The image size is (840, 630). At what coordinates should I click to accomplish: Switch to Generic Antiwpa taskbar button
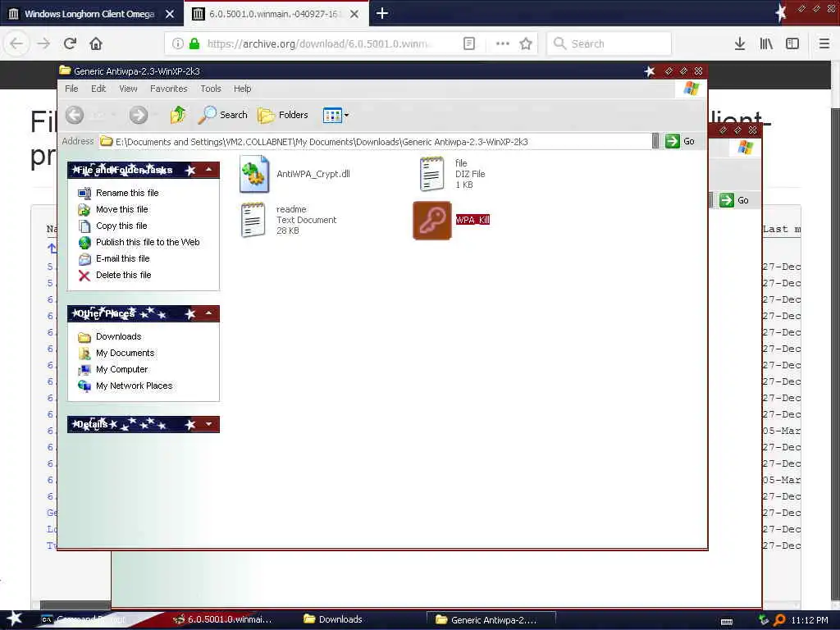[491, 620]
